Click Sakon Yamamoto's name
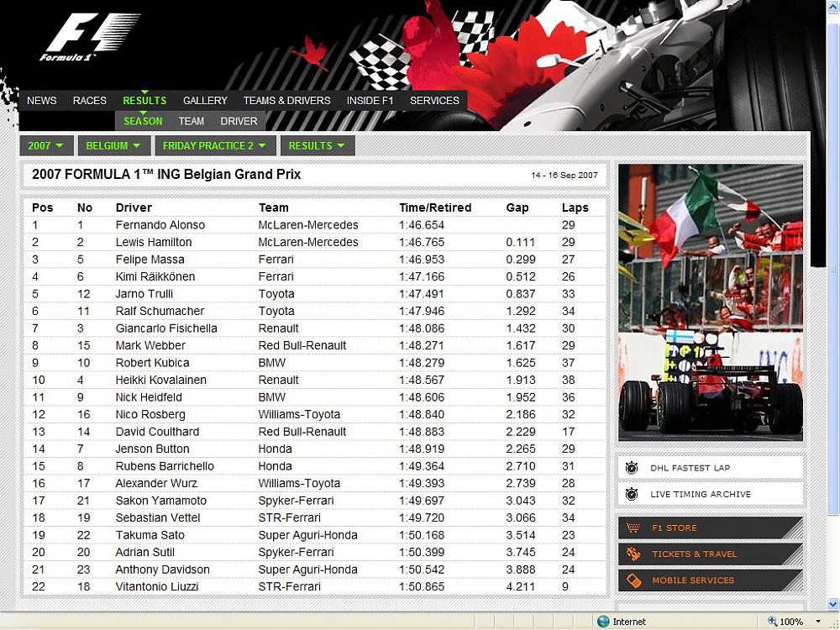The image size is (840, 630). coord(161,501)
